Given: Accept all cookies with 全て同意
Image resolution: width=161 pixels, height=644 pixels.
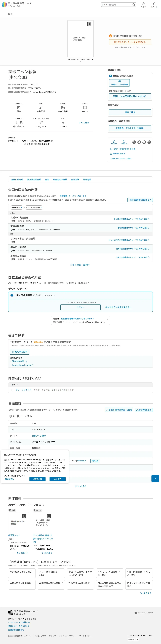Looking at the screenshot, I should tap(57, 479).
